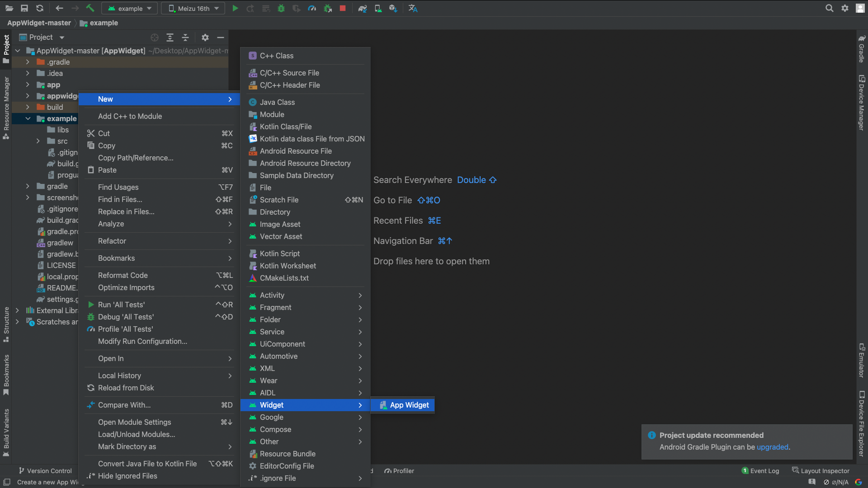This screenshot has width=868, height=488.
Task: Click the Save All disk icon
Action: (24, 8)
